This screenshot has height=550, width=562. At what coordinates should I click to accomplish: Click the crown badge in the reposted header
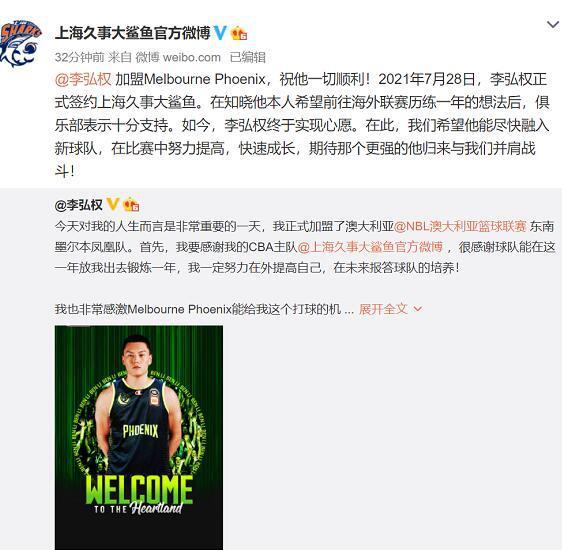(x=131, y=205)
